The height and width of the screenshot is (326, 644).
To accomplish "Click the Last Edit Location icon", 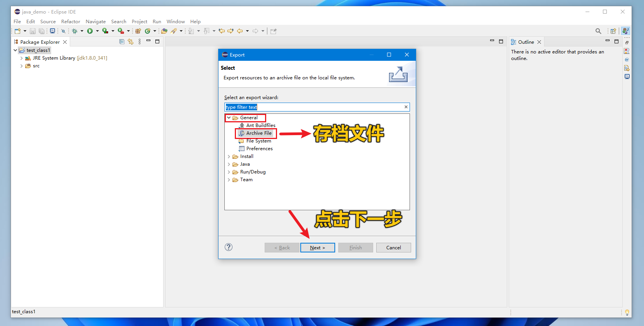I will [x=222, y=31].
